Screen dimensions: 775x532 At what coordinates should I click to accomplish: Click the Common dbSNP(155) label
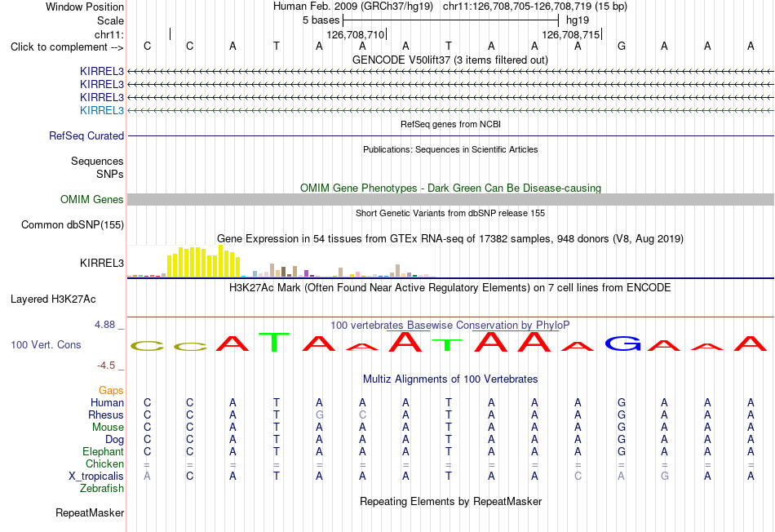coord(72,225)
